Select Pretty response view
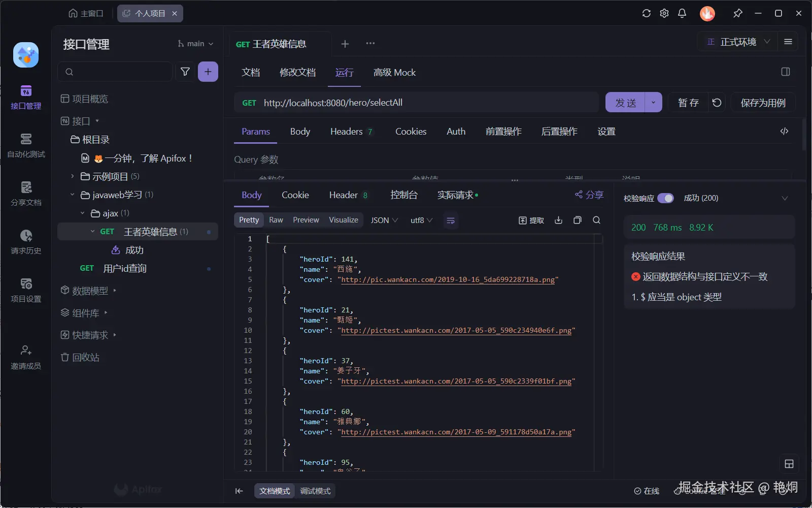The height and width of the screenshot is (508, 812). coord(249,220)
